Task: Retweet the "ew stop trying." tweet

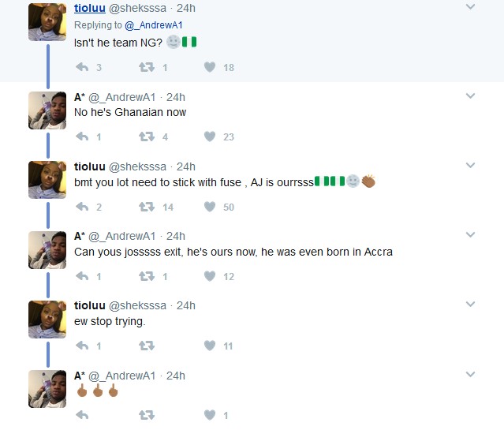Action: [146, 346]
